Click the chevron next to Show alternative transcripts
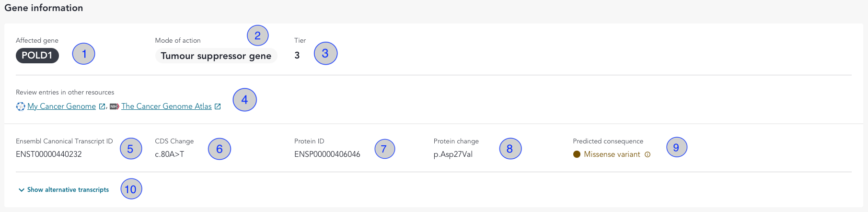 (x=21, y=190)
